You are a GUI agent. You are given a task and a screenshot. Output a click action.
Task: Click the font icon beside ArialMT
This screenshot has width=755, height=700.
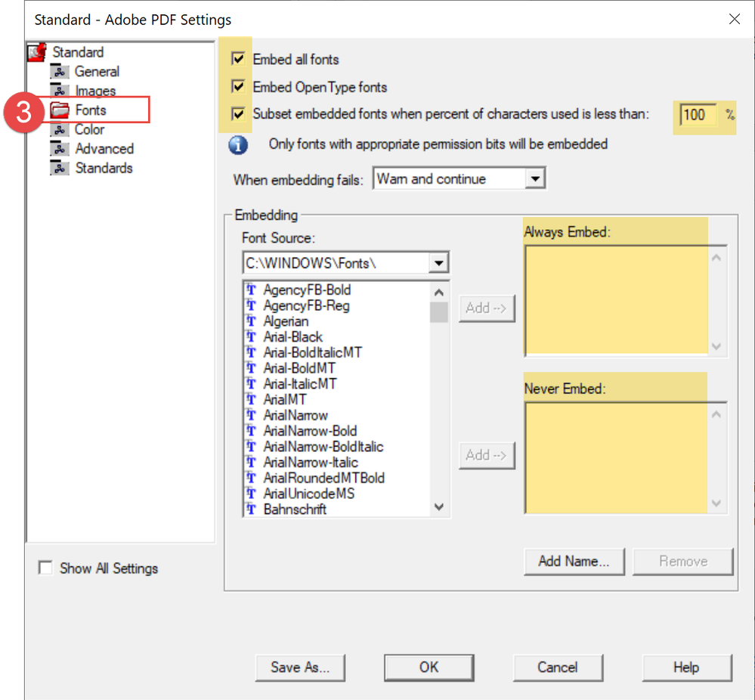252,399
